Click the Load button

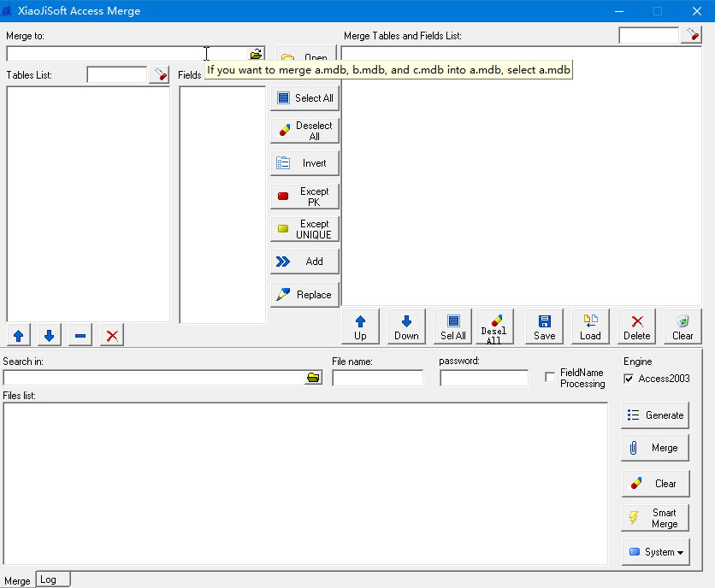click(590, 326)
